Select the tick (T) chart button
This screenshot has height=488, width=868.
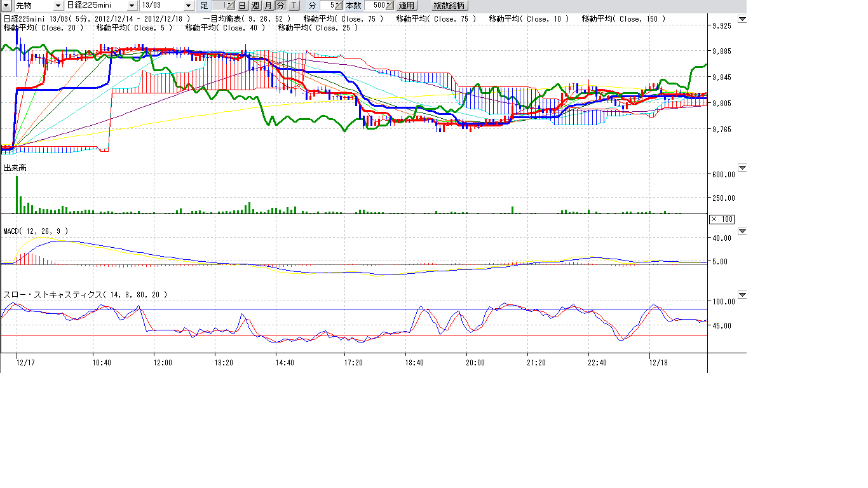294,6
